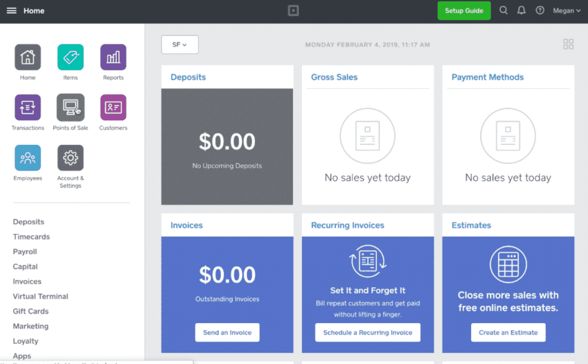Screen dimensions: 588x364
Task: Click the help question mark icon
Action: [x=539, y=10]
